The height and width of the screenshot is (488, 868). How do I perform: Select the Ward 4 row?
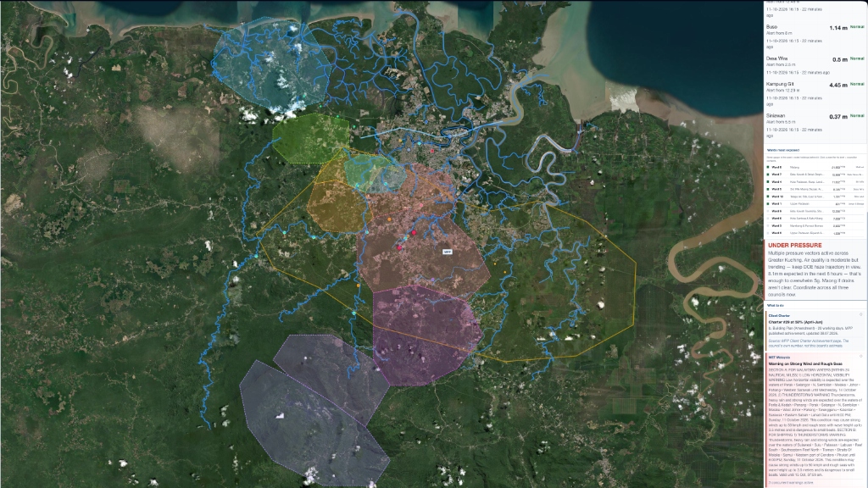coord(815,181)
